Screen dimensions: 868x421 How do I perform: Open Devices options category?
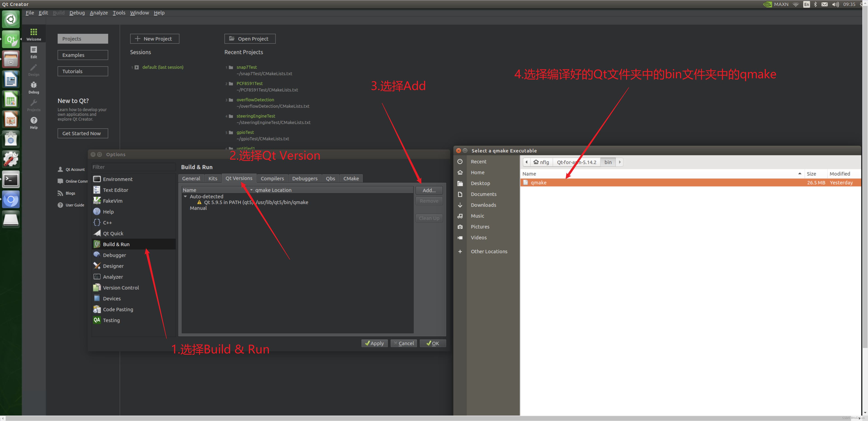click(133, 298)
